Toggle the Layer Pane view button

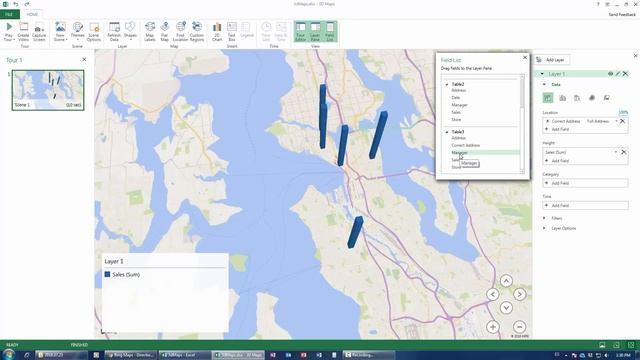[315, 31]
